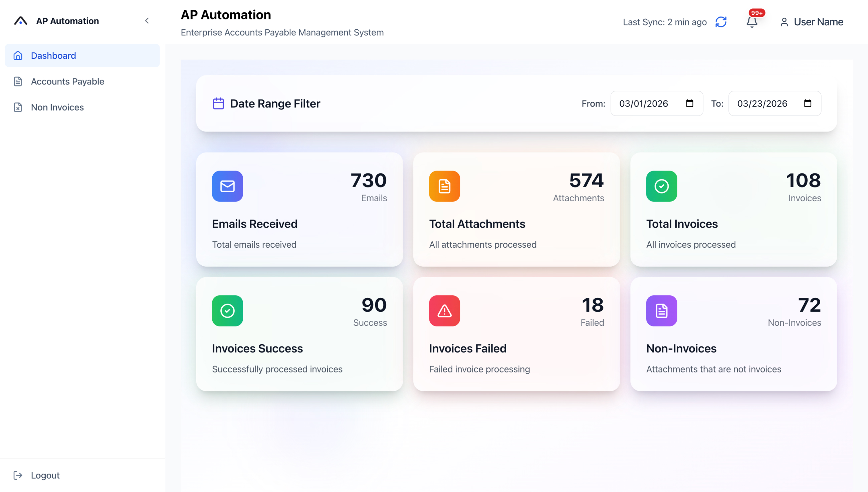
Task: Open notifications via the bell icon
Action: (752, 22)
